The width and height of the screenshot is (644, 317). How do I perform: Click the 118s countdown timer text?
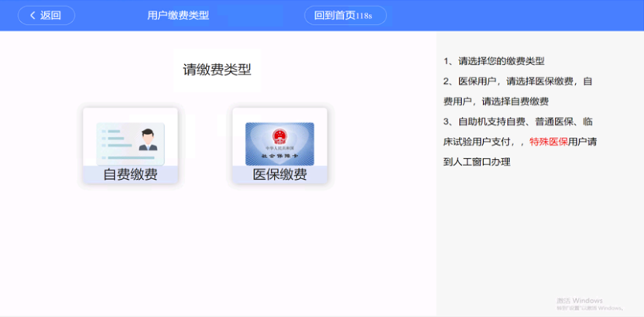[364, 16]
